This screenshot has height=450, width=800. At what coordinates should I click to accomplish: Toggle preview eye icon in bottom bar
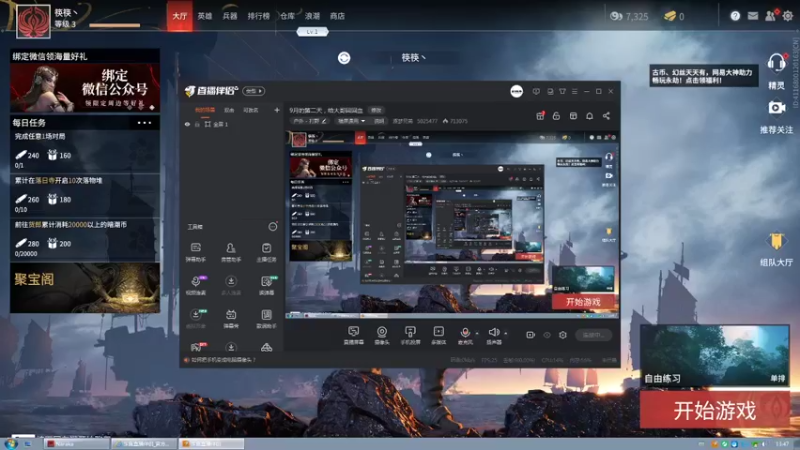coord(547,335)
